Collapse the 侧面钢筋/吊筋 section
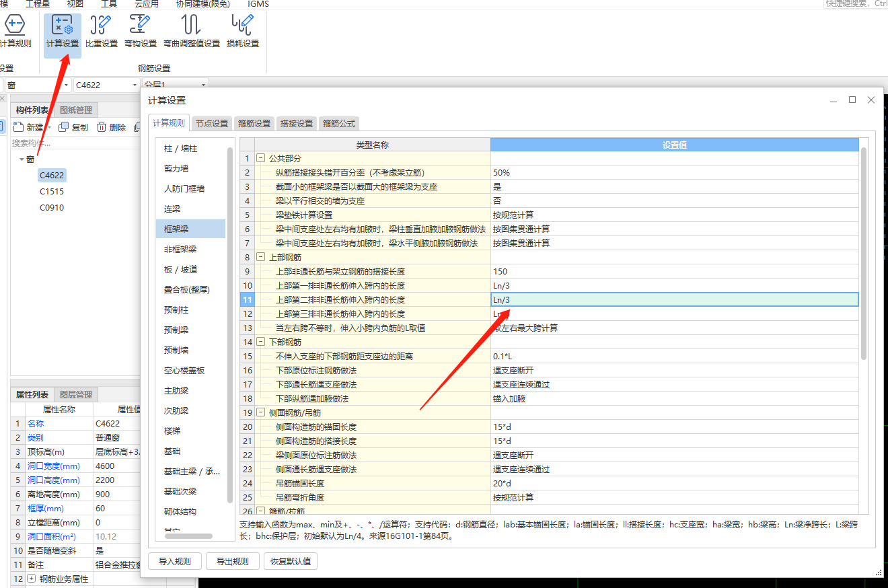The width and height of the screenshot is (888, 588). pos(261,412)
